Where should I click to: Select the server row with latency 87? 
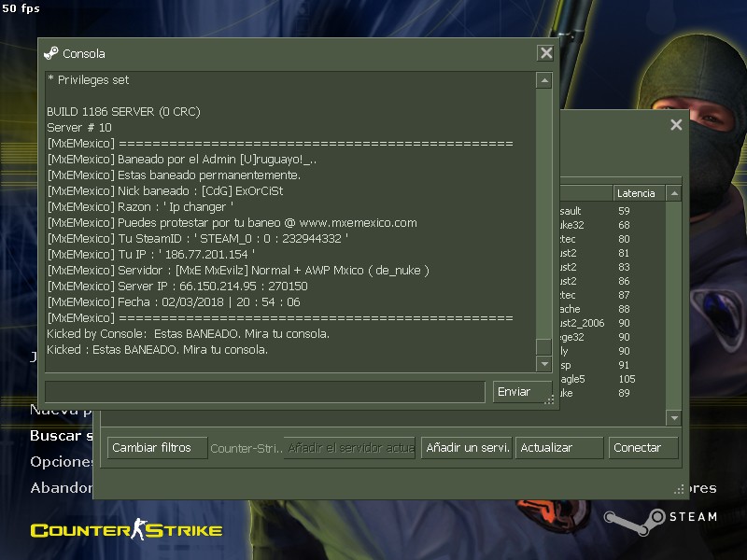613,295
